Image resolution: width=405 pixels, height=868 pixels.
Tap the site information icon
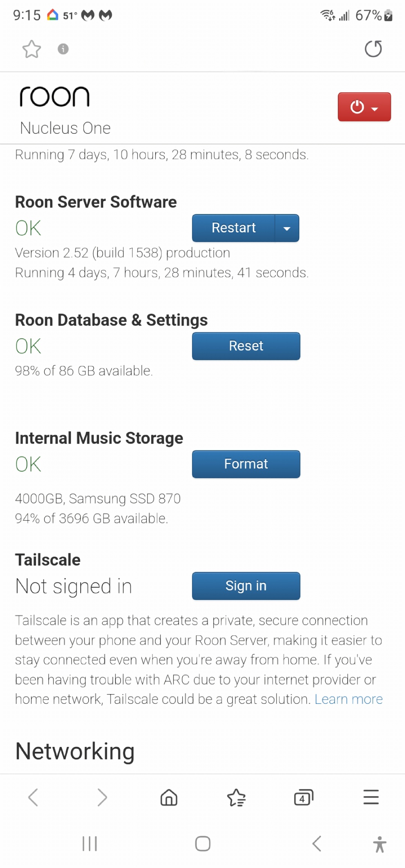pyautogui.click(x=63, y=49)
